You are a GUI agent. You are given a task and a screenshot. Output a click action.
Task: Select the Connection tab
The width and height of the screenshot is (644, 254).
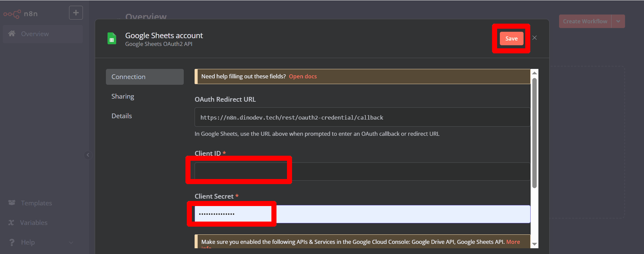[145, 77]
